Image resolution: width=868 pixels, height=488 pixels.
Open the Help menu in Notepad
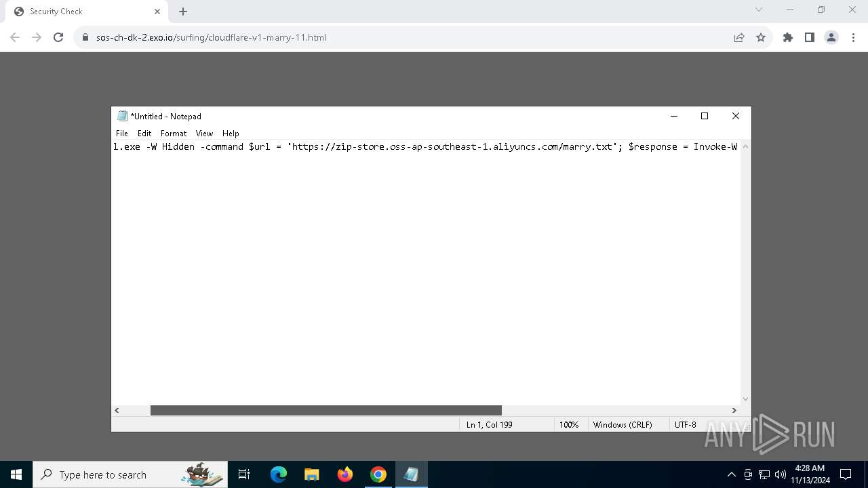pos(231,134)
